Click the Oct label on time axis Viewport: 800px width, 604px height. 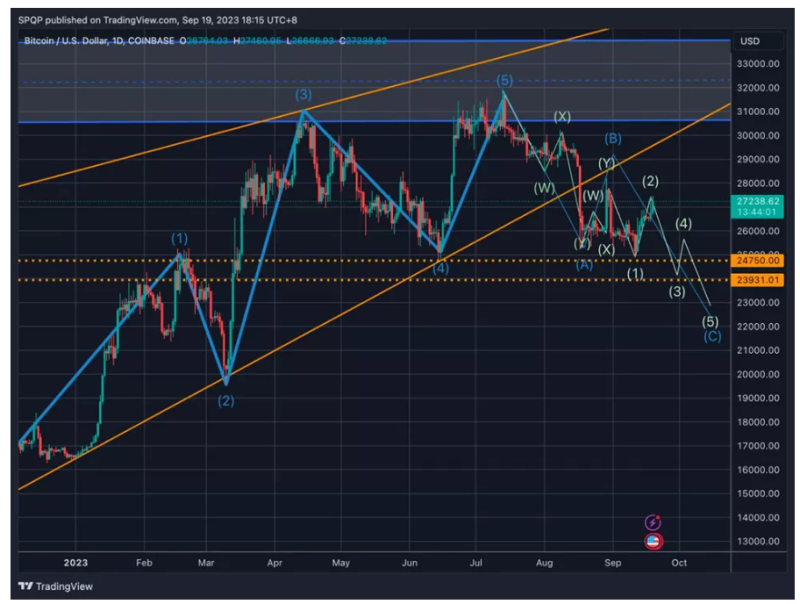point(678,563)
